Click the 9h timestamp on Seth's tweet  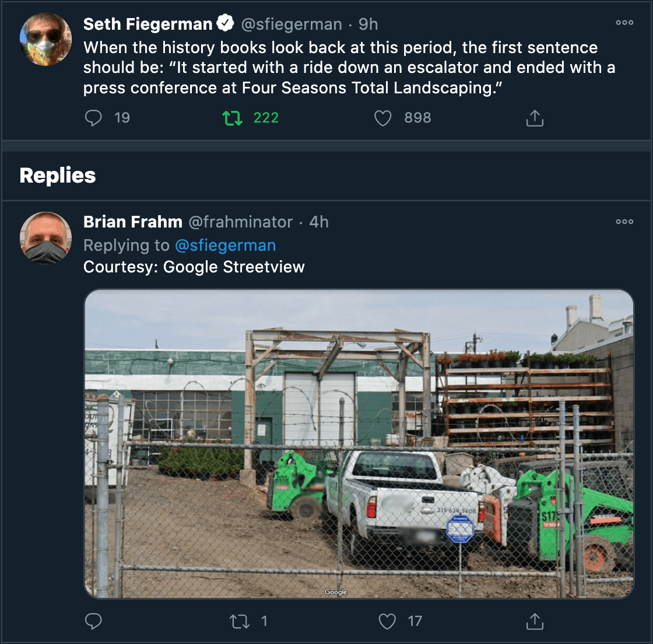368,24
